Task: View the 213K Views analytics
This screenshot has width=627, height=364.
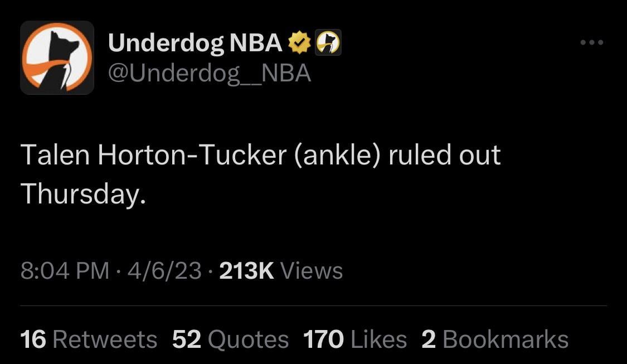Action: (281, 271)
